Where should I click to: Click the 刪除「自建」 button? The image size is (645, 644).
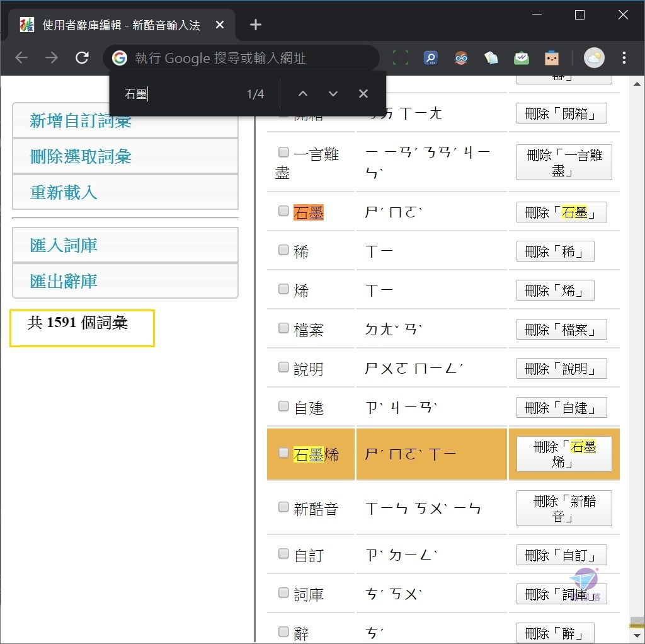[x=561, y=408]
